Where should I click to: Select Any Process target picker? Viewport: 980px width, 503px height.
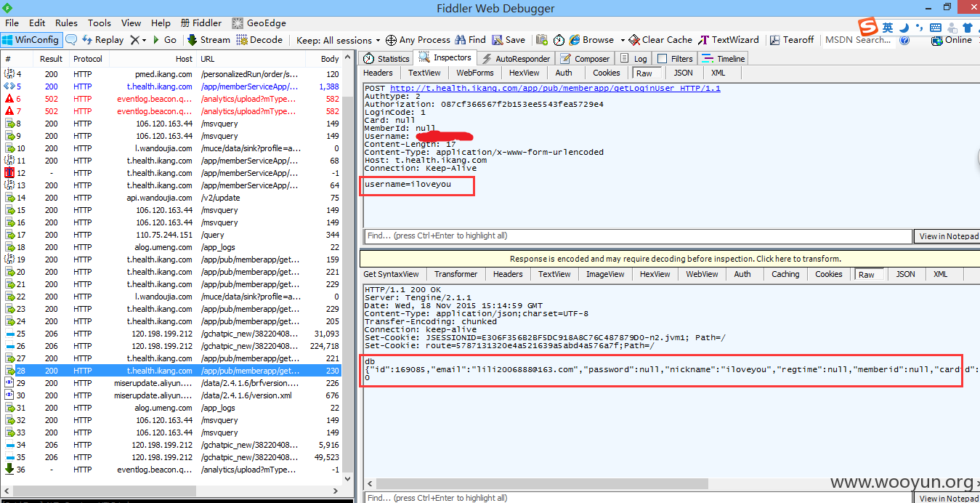coord(418,40)
